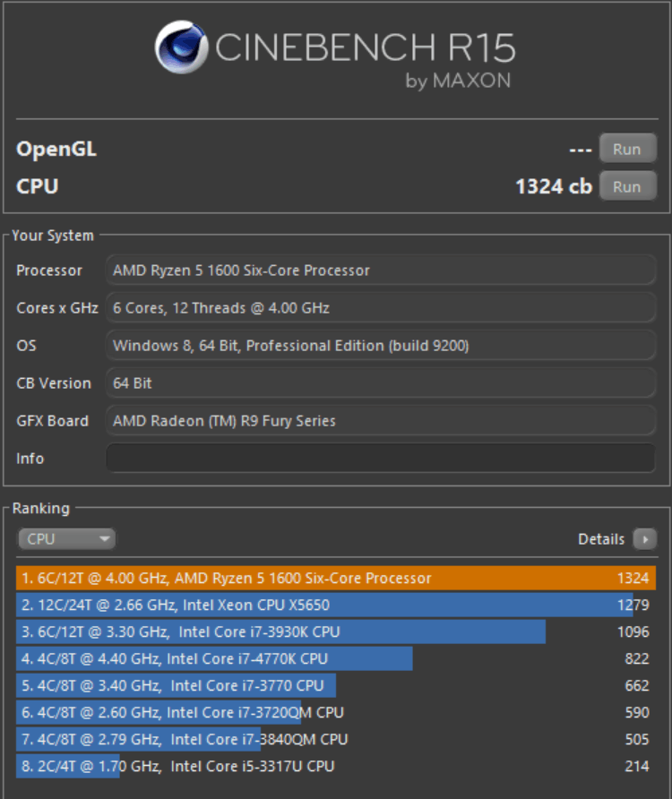The width and height of the screenshot is (672, 799).
Task: Select the Core i7-3930K ranking entry
Action: coord(336,631)
